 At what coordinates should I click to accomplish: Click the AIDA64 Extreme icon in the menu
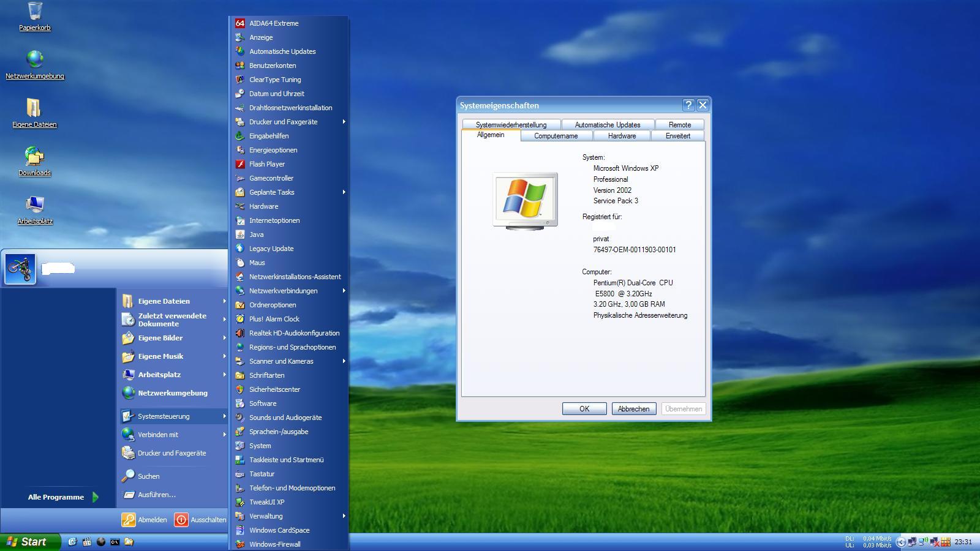point(240,23)
